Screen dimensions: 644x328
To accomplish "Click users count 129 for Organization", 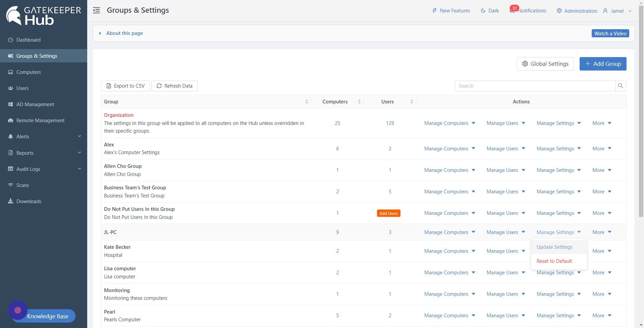I will point(390,123).
